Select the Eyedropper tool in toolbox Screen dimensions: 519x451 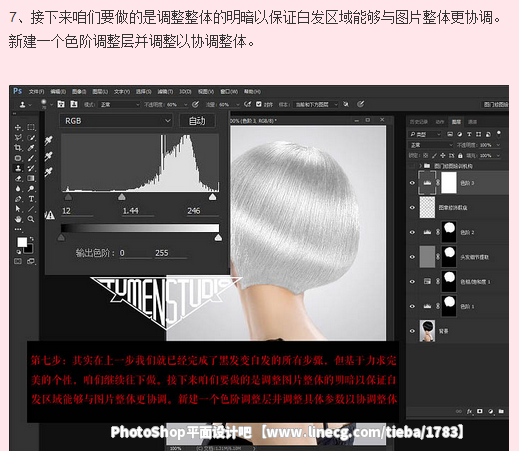tap(31, 148)
